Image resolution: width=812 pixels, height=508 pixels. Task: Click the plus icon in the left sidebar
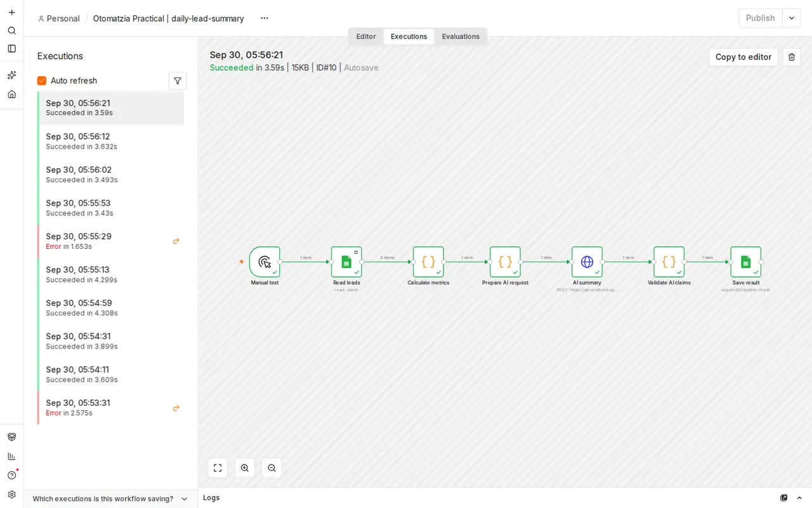[x=11, y=13]
